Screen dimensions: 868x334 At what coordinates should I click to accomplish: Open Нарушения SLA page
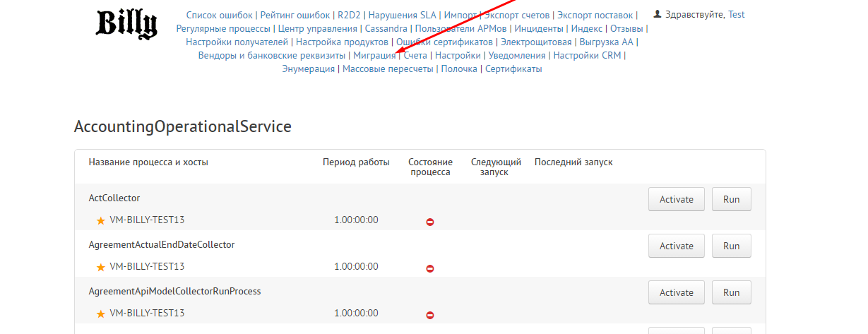click(403, 15)
